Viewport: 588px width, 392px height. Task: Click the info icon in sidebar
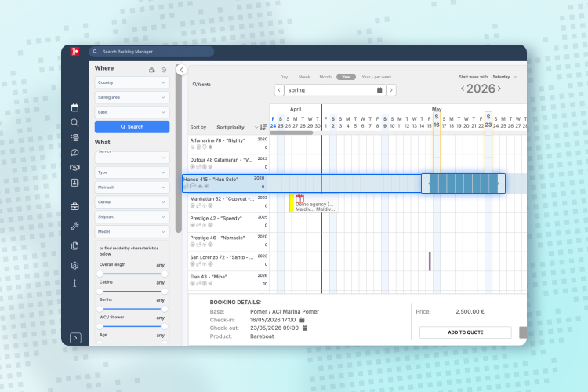pyautogui.click(x=74, y=283)
